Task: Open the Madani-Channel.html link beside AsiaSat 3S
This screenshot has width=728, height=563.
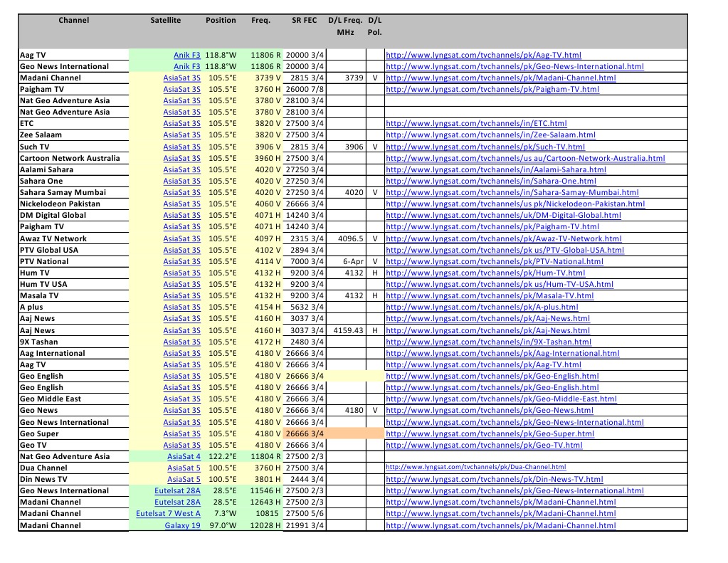Action: click(x=501, y=78)
